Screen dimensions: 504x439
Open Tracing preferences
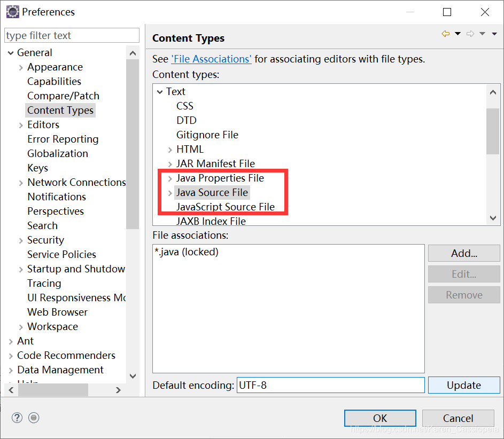pyautogui.click(x=44, y=283)
